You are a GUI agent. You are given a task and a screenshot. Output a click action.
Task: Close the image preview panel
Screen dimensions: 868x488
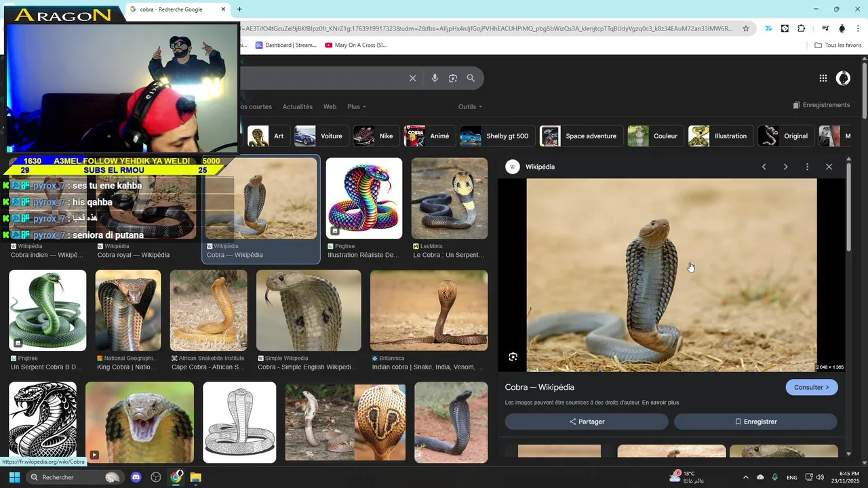pyautogui.click(x=829, y=167)
